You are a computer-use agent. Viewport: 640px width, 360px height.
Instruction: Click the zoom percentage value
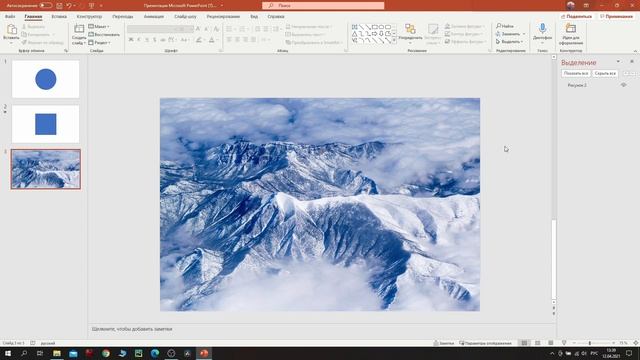pyautogui.click(x=623, y=343)
